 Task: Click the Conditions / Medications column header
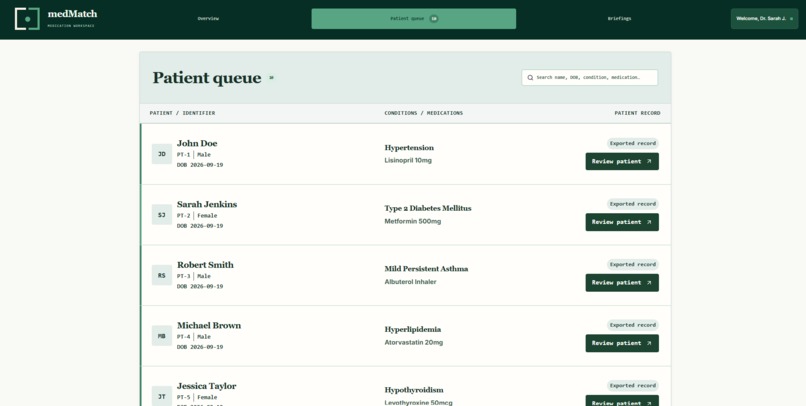pos(424,113)
